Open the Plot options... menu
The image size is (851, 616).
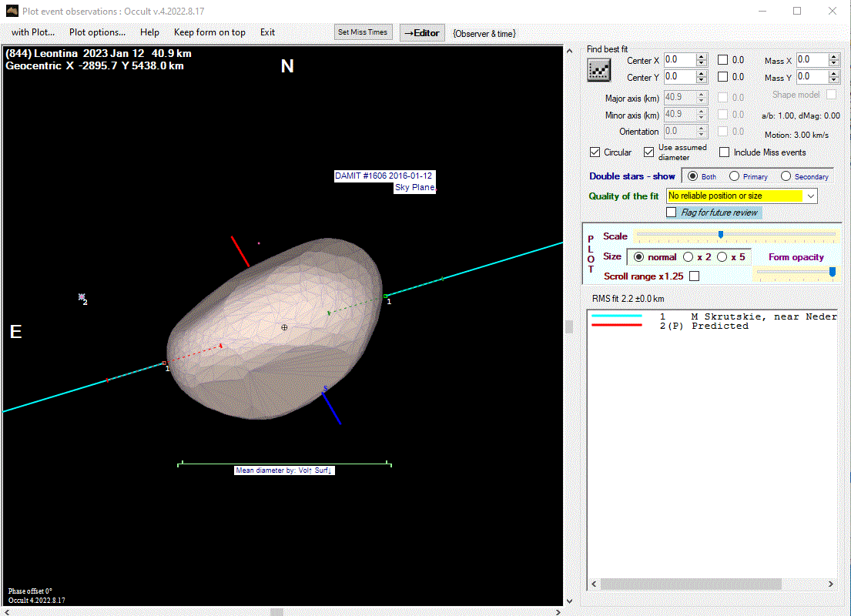[97, 32]
